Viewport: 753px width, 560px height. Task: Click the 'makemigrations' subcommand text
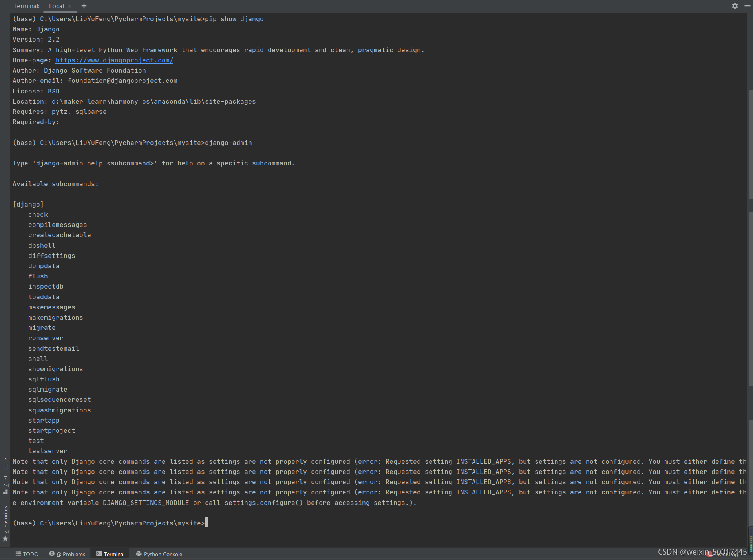pyautogui.click(x=55, y=317)
